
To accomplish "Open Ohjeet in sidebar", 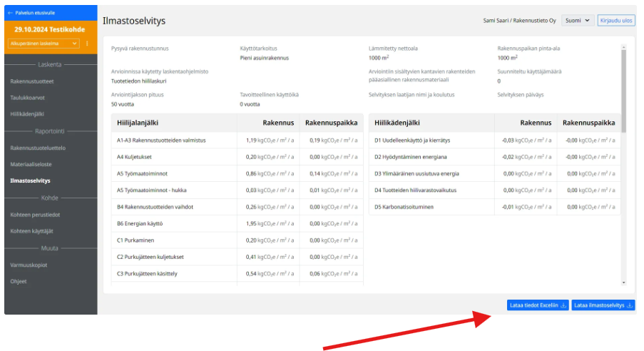I will [19, 282].
